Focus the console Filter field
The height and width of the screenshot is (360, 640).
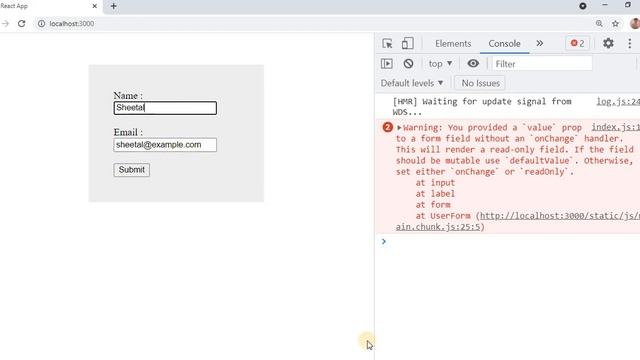pyautogui.click(x=542, y=64)
